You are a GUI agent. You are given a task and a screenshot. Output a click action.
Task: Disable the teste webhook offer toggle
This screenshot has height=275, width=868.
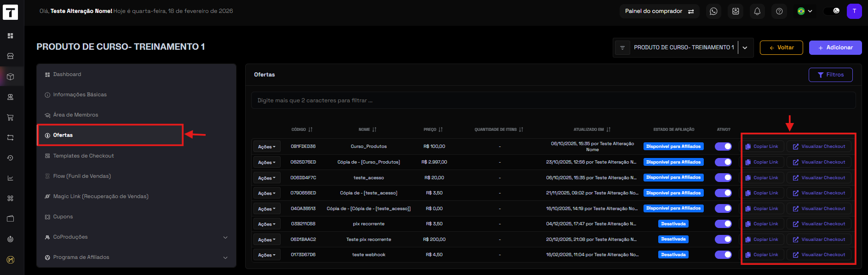[x=723, y=255]
